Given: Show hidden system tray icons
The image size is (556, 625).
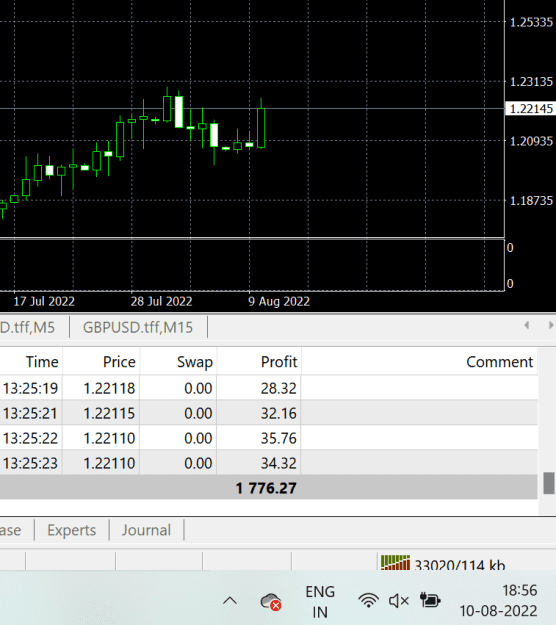Looking at the screenshot, I should coord(230,601).
